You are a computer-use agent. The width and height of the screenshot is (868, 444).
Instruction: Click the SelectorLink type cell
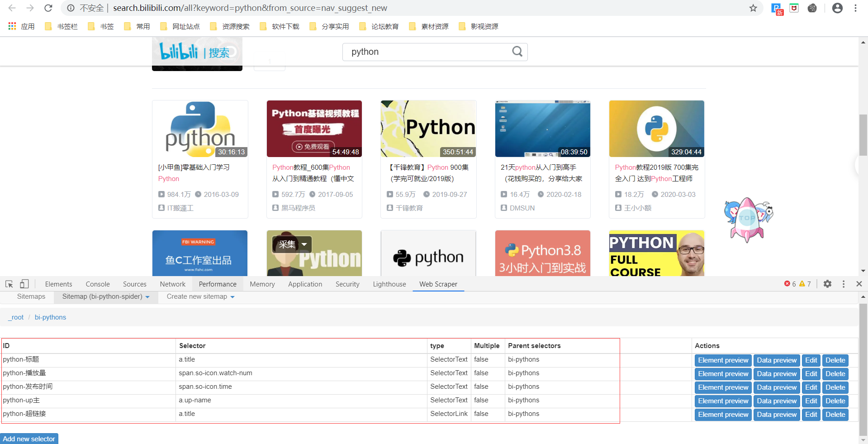pos(449,414)
